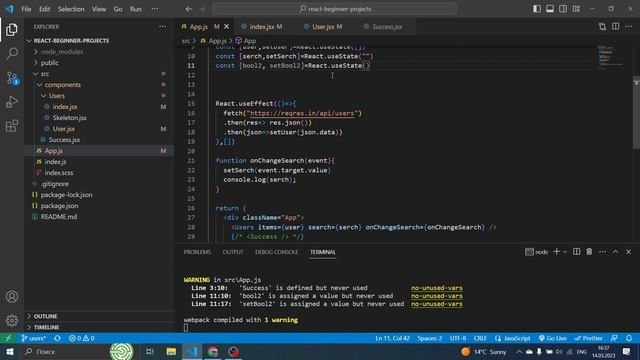Open File Explorer from the taskbar
The height and width of the screenshot is (360, 640).
tap(171, 351)
